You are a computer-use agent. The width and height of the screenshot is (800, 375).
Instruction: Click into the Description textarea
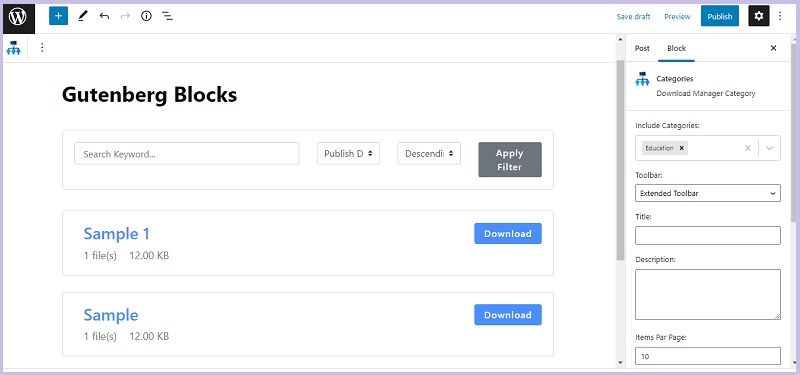[708, 294]
